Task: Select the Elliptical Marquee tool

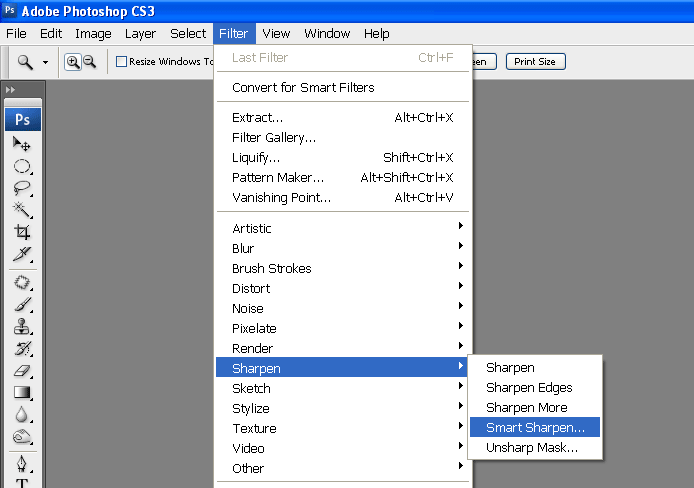Action: [22, 166]
